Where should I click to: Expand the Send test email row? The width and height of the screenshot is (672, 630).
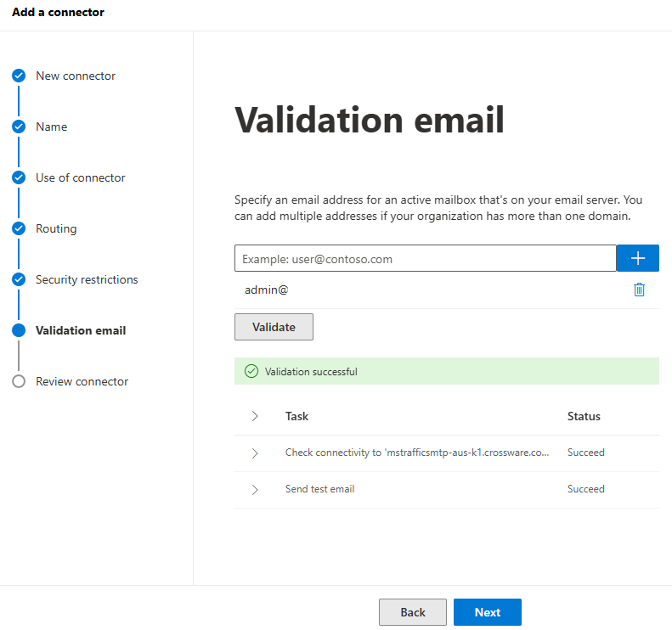(255, 490)
